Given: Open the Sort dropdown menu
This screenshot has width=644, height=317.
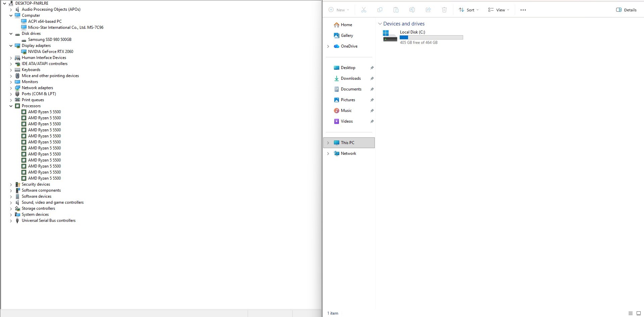Looking at the screenshot, I should pyautogui.click(x=468, y=10).
